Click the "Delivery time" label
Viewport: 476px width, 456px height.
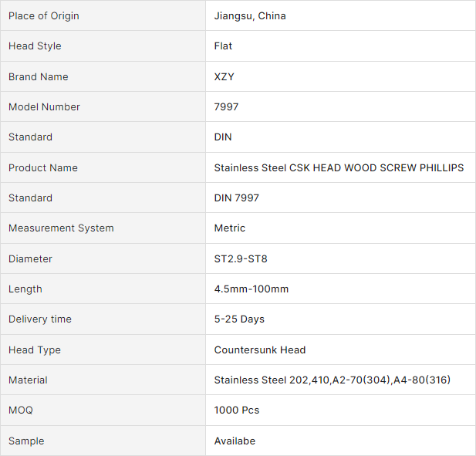[39, 319]
